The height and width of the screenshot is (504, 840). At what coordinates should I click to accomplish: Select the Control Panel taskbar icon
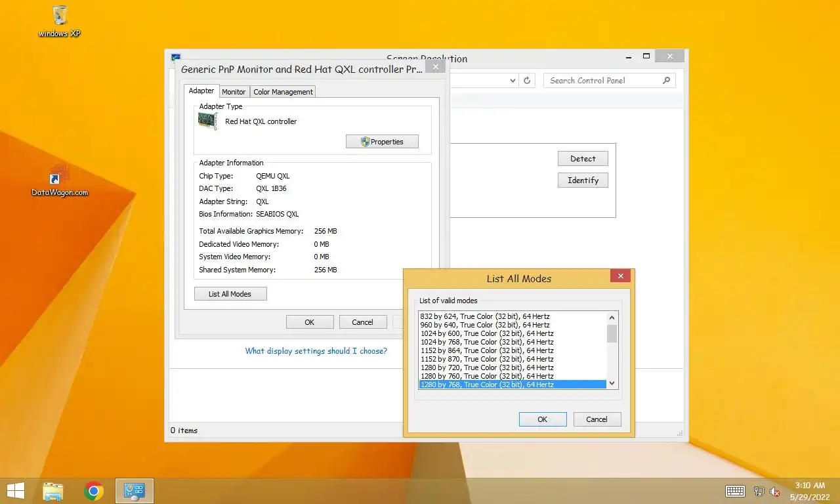135,491
